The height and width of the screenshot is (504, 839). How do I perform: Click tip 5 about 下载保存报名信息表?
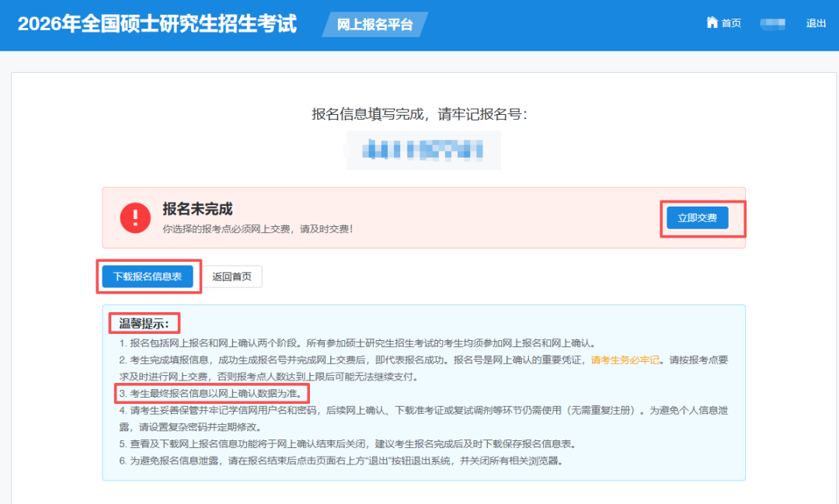(x=347, y=444)
